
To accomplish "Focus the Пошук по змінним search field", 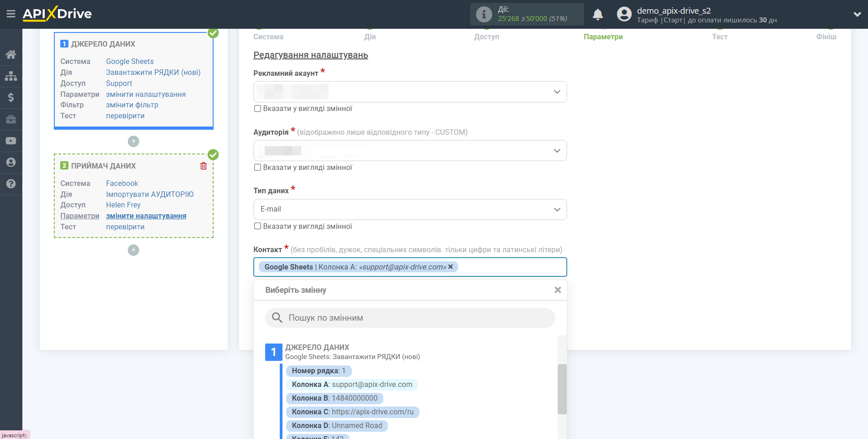I will pos(410,318).
